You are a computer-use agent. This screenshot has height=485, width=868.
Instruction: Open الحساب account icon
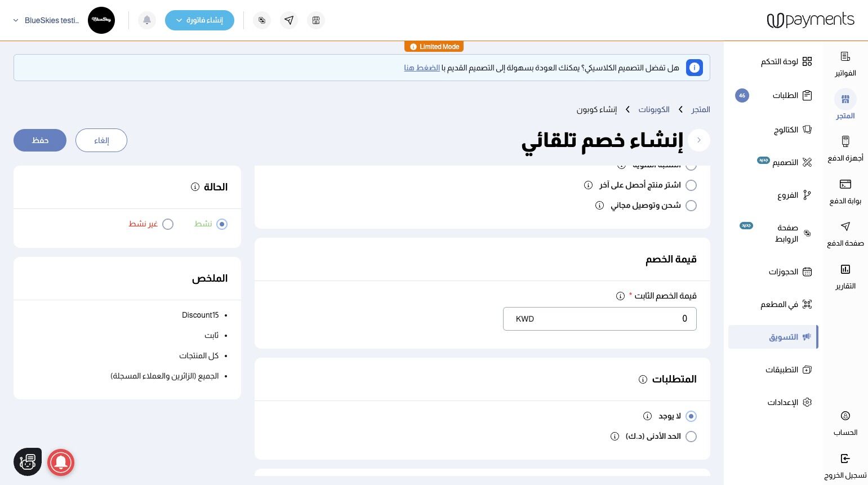point(845,424)
